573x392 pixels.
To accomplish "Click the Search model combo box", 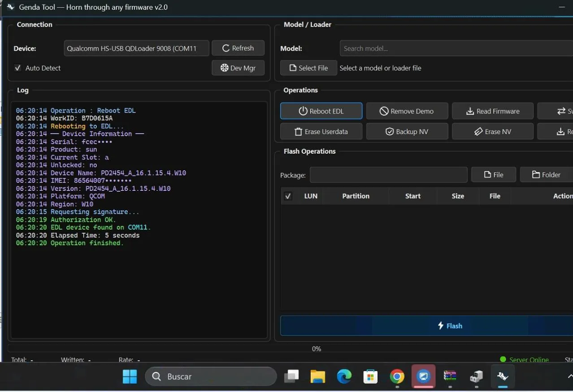I will click(x=455, y=48).
